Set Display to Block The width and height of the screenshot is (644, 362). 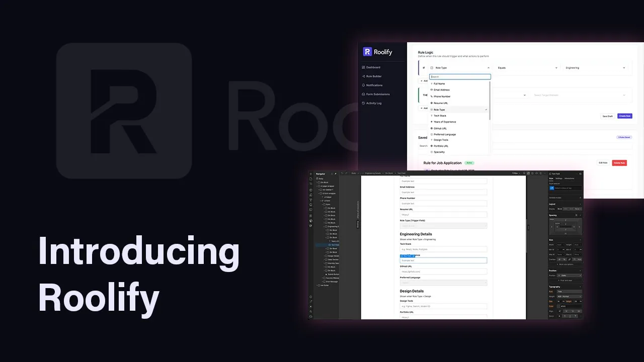tap(560, 209)
